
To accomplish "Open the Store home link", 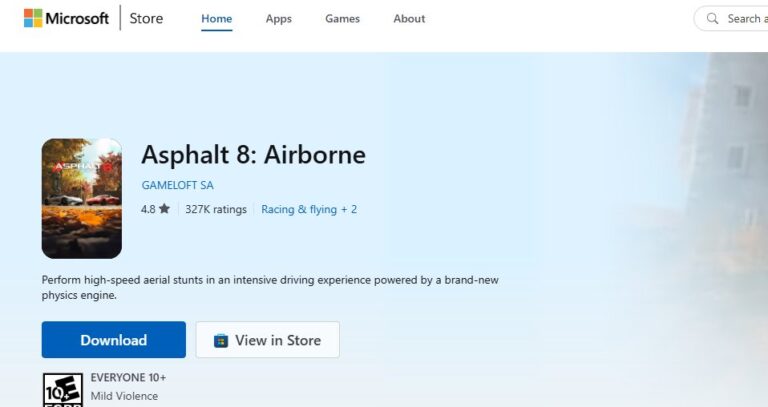I will pos(146,19).
